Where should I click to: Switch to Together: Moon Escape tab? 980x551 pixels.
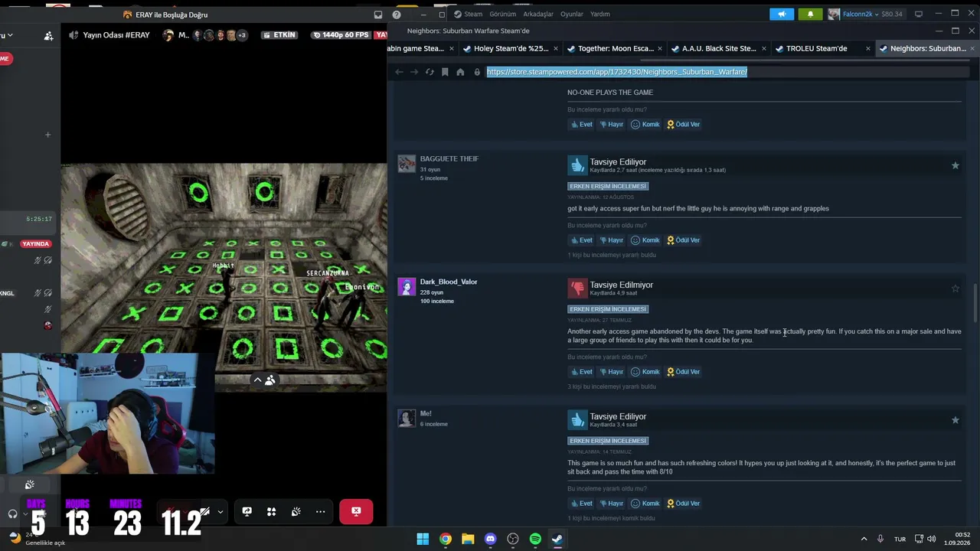coord(615,48)
